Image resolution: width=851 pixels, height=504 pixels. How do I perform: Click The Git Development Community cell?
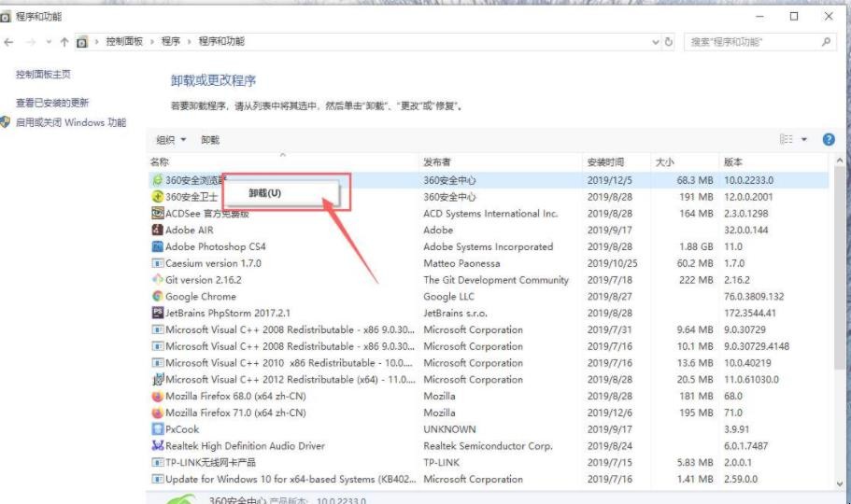coord(496,280)
